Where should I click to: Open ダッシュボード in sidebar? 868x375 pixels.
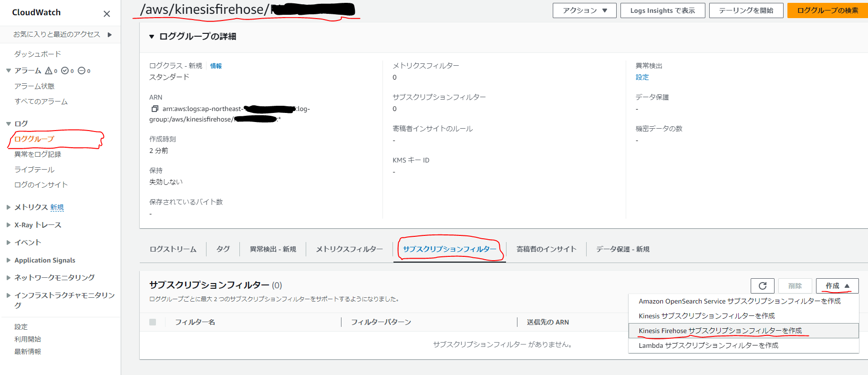(38, 54)
